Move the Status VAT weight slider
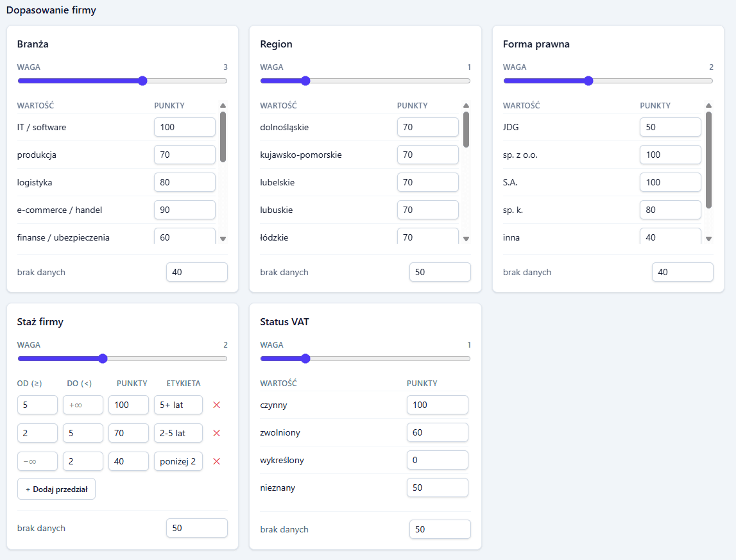The width and height of the screenshot is (736, 560). point(365,359)
